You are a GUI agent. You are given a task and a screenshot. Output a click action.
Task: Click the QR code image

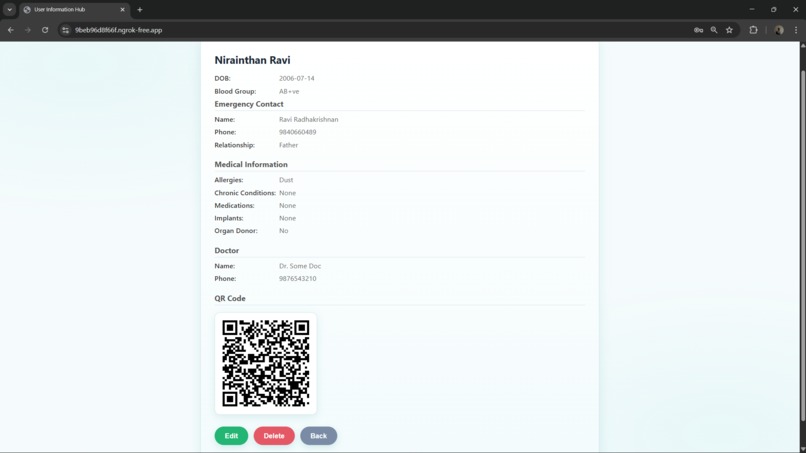pos(266,363)
